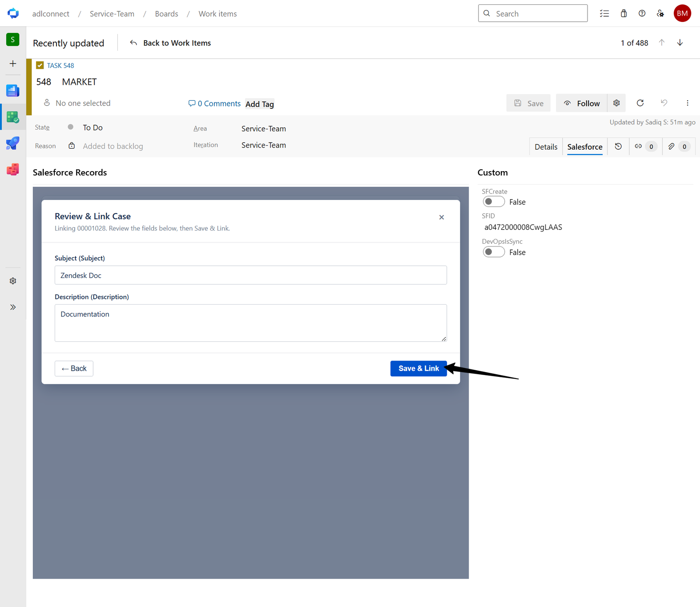The image size is (700, 607).
Task: Go to previous work item up arrow
Action: pyautogui.click(x=661, y=42)
